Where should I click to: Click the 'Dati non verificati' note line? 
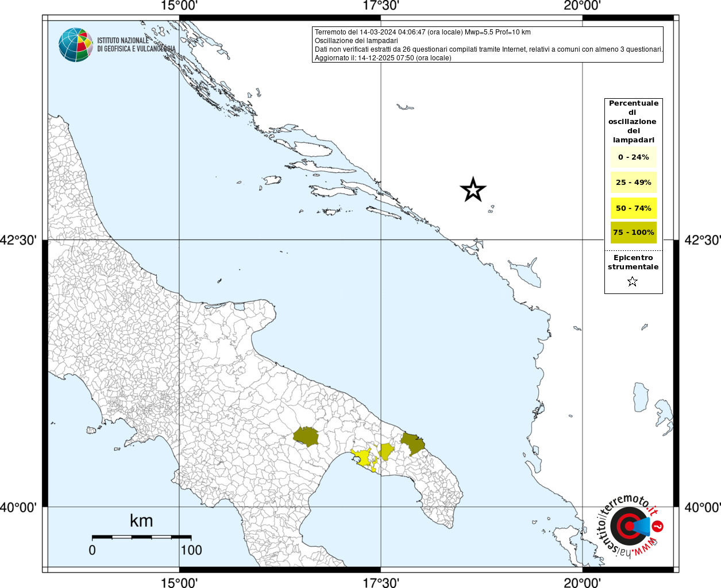[x=489, y=49]
